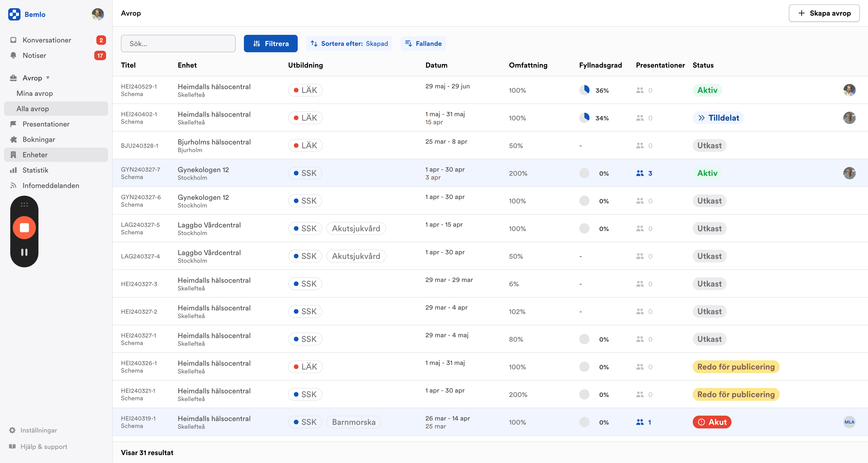Click MLA avatar on HEI240319-1 row
Image resolution: width=868 pixels, height=463 pixels.
[x=849, y=422]
